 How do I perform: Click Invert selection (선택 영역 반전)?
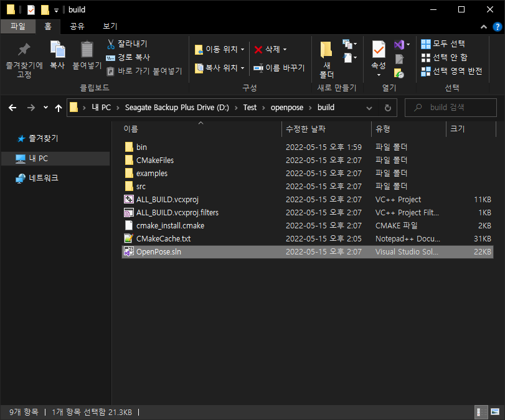[451, 71]
